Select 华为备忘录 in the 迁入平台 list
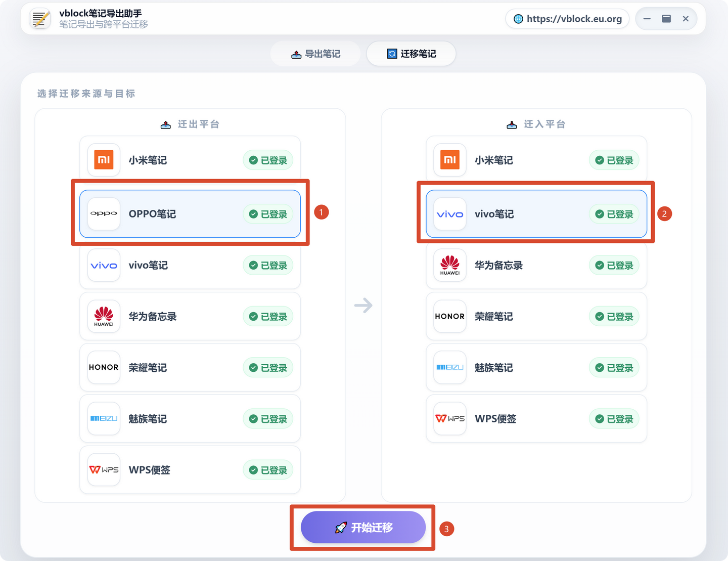 pos(536,265)
